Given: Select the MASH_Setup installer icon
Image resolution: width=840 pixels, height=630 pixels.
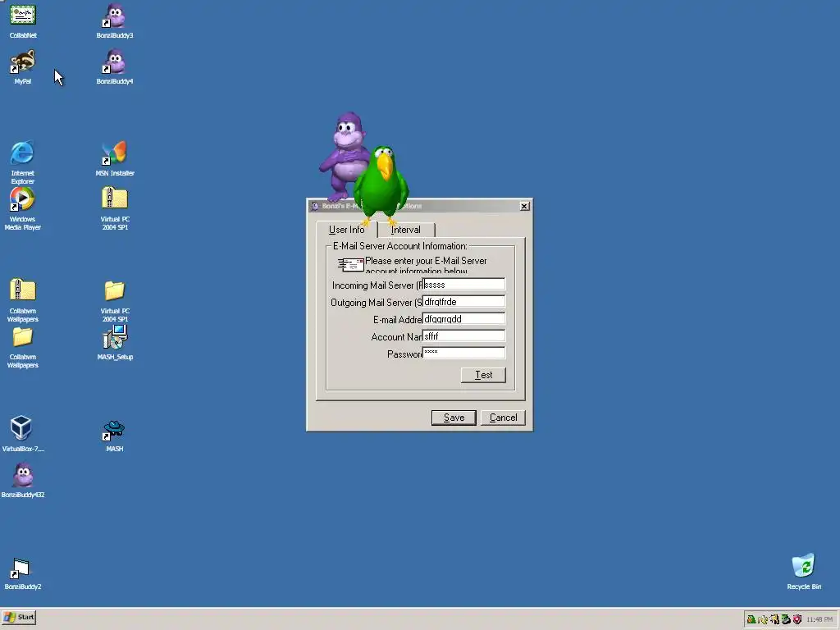Looking at the screenshot, I should point(115,343).
